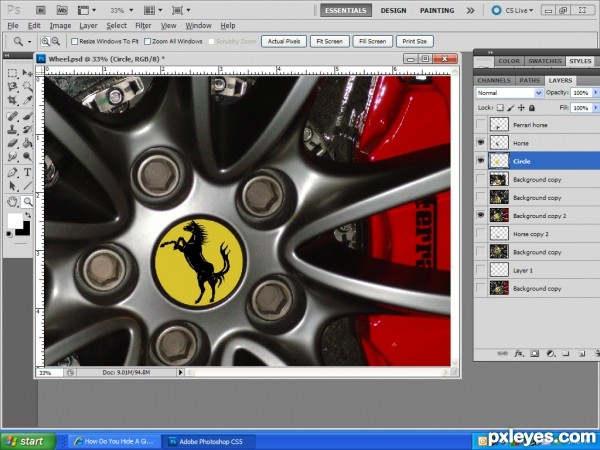Hide the Horse layer

click(481, 143)
